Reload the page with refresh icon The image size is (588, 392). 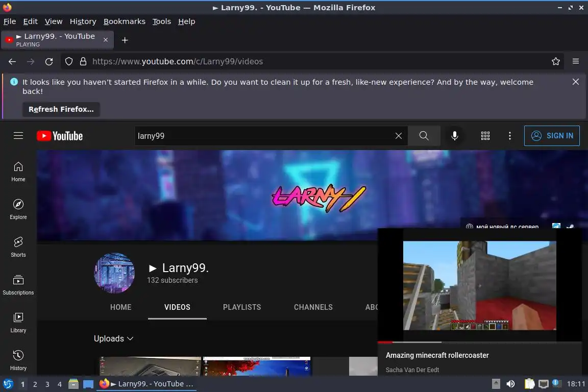click(x=49, y=62)
